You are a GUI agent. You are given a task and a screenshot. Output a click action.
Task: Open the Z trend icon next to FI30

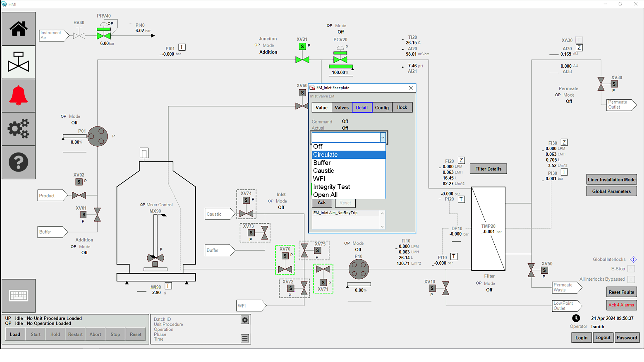pos(564,142)
